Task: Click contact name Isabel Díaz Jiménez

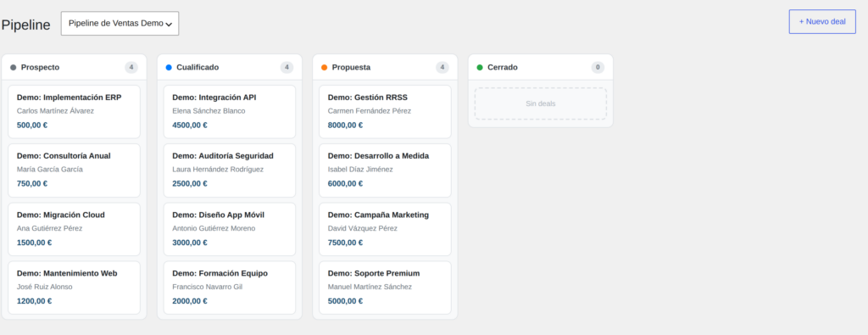Action: 360,170
